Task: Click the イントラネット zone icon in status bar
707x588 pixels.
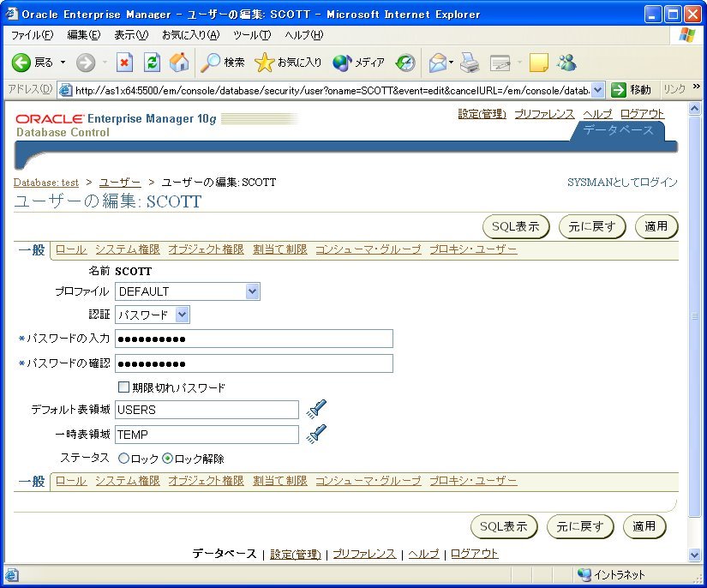Action: pos(584,574)
